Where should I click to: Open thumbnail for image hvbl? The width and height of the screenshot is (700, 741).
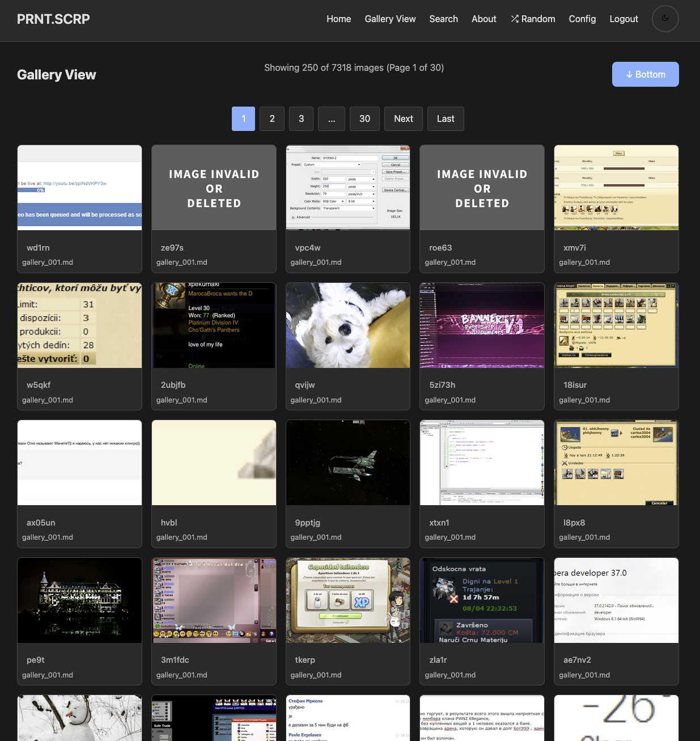tap(214, 463)
